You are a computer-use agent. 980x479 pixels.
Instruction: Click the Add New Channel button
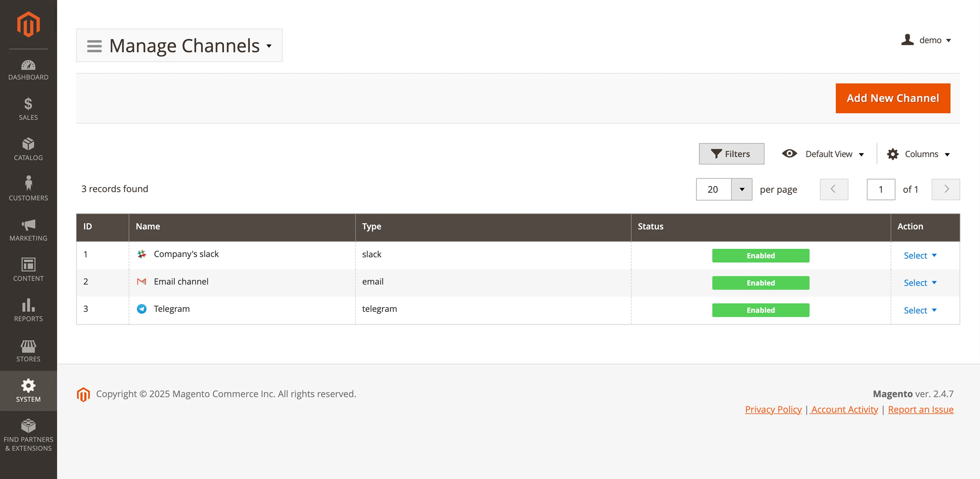point(892,98)
